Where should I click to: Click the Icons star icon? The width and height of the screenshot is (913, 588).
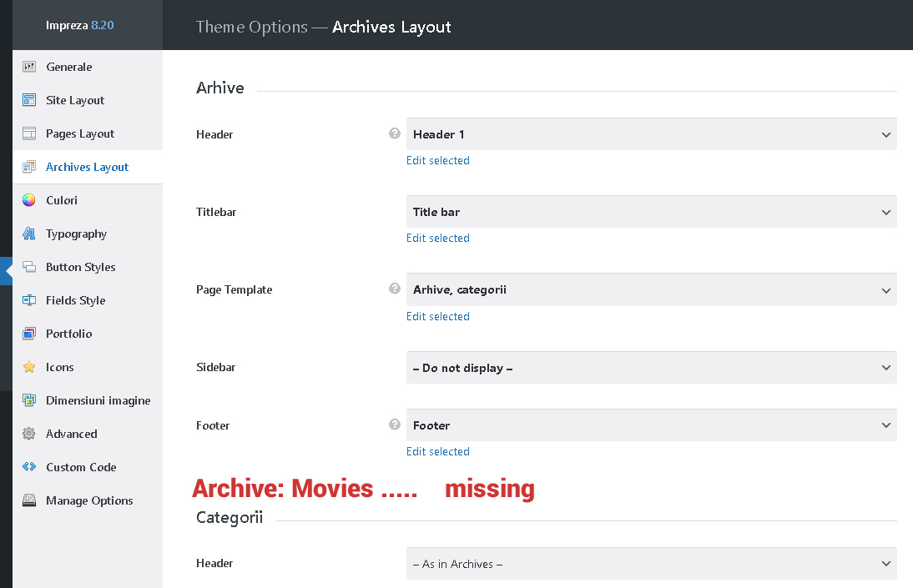(29, 367)
